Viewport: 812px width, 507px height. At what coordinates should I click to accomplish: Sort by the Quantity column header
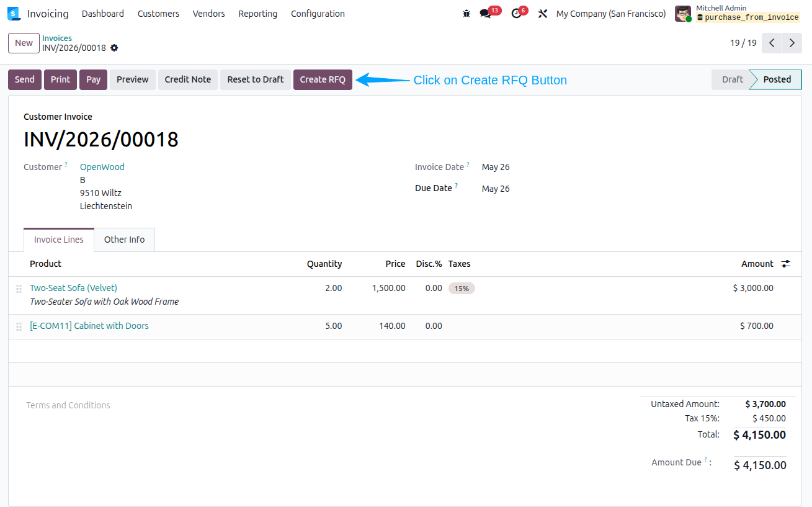[324, 264]
